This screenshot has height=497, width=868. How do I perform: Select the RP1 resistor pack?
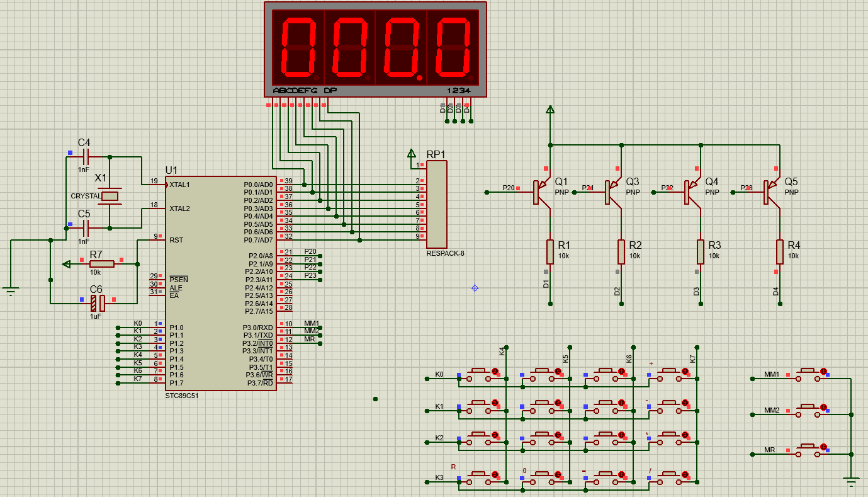coord(437,204)
